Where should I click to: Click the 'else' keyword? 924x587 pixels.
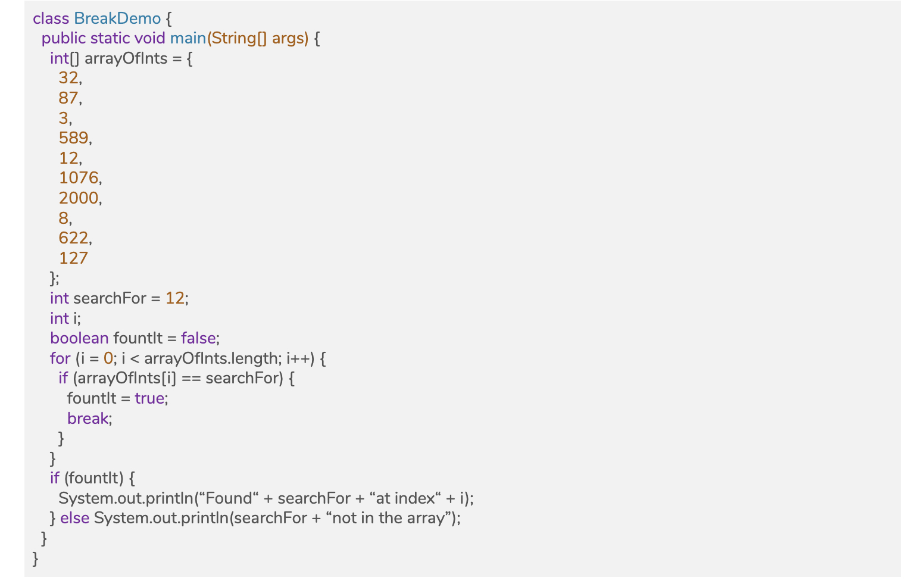point(74,518)
